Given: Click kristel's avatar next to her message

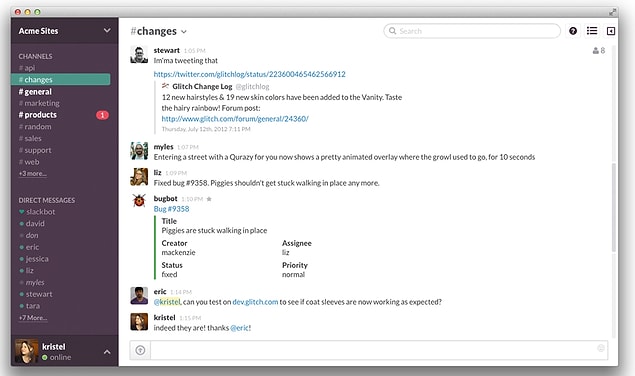Looking at the screenshot, I should pos(139,322).
